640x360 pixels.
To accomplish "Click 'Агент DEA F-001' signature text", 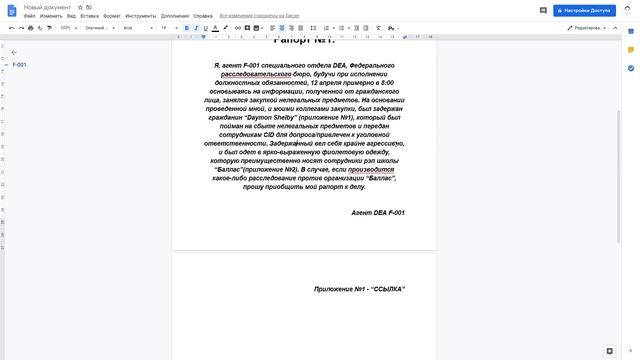I will point(378,213).
